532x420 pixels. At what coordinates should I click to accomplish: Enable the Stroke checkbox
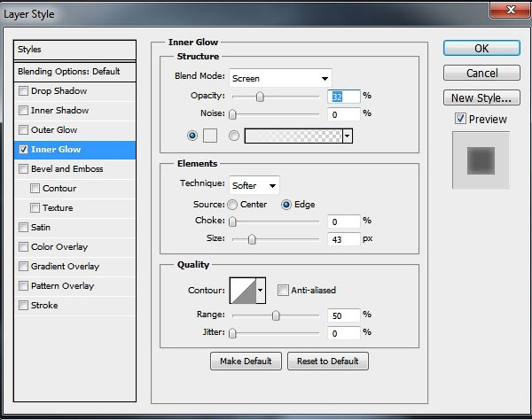23,306
